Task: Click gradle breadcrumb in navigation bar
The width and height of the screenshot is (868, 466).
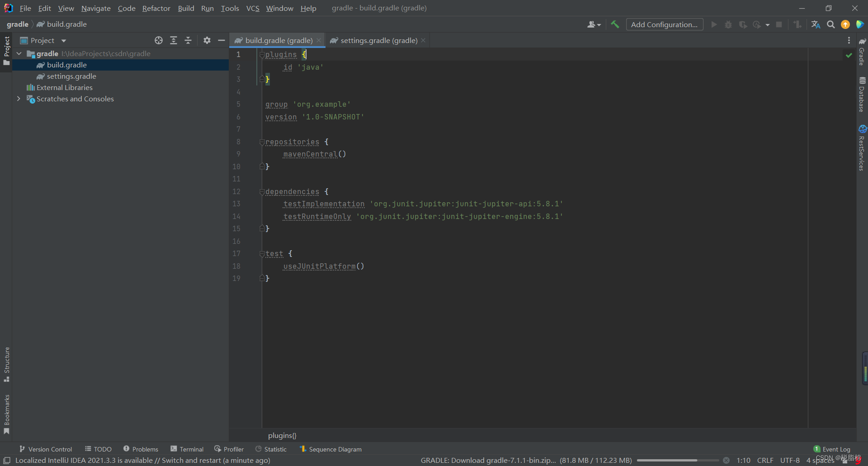Action: (18, 24)
